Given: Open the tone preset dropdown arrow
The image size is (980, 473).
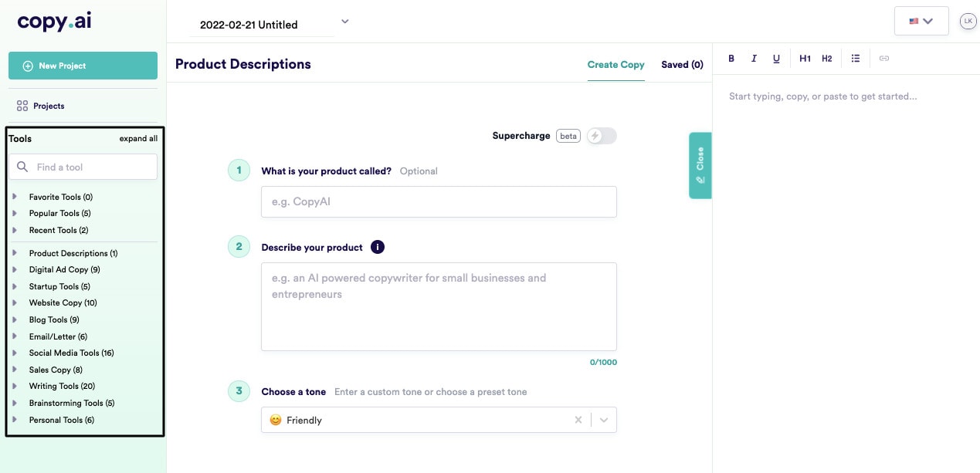Looking at the screenshot, I should (604, 420).
